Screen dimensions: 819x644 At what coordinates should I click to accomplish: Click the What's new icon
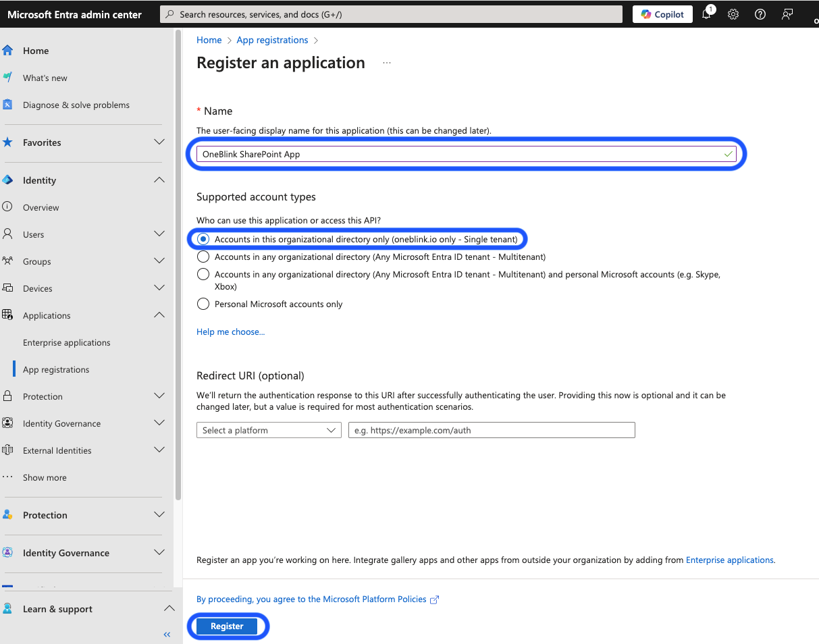[7, 78]
